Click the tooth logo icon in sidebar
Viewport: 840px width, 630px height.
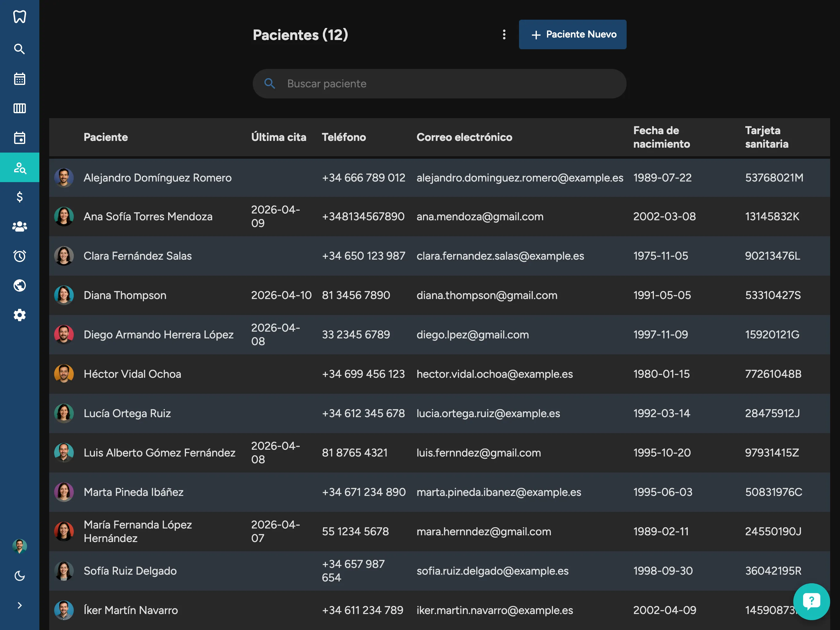click(19, 17)
